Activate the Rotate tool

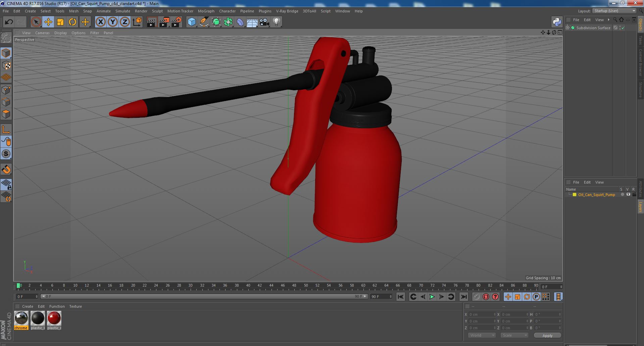tap(72, 22)
